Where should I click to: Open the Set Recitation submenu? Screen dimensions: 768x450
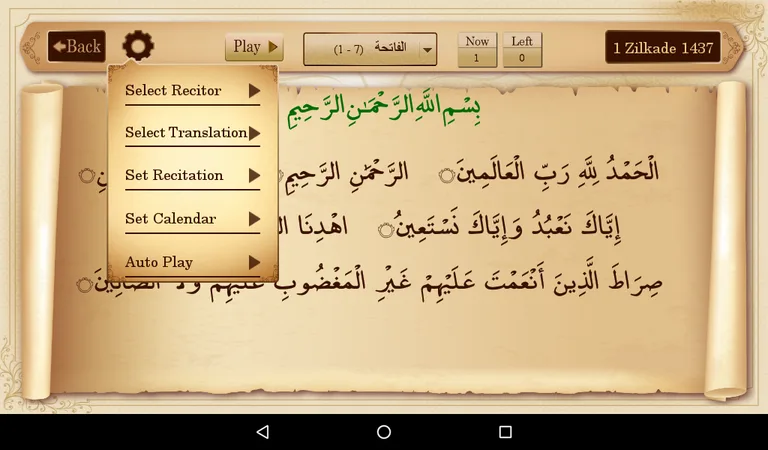tap(192, 175)
